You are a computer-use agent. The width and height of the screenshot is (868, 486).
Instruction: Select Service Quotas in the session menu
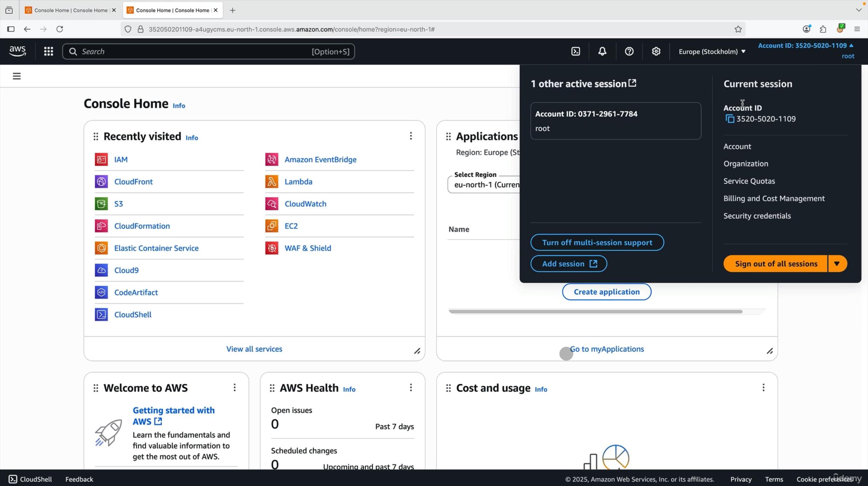pyautogui.click(x=749, y=181)
